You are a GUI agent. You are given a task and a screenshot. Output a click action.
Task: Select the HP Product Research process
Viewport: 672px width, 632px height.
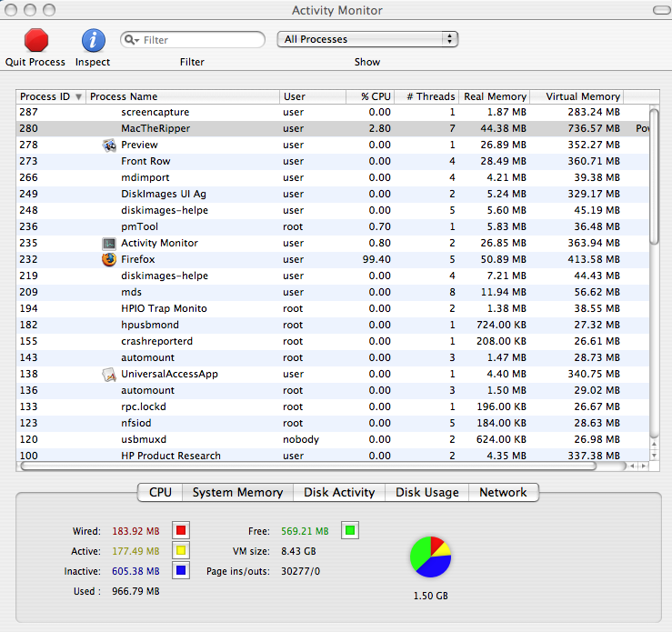pos(333,455)
